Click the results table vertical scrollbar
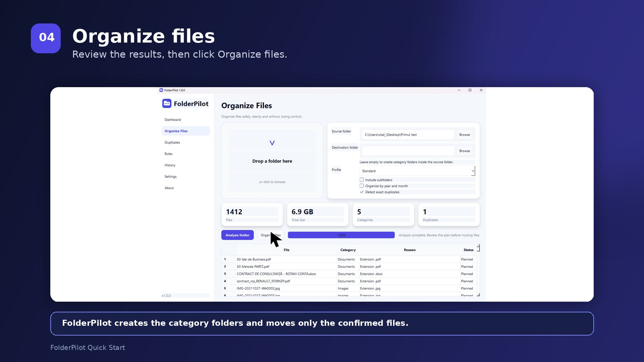Screen dimensions: 644x362 pyautogui.click(x=478, y=270)
